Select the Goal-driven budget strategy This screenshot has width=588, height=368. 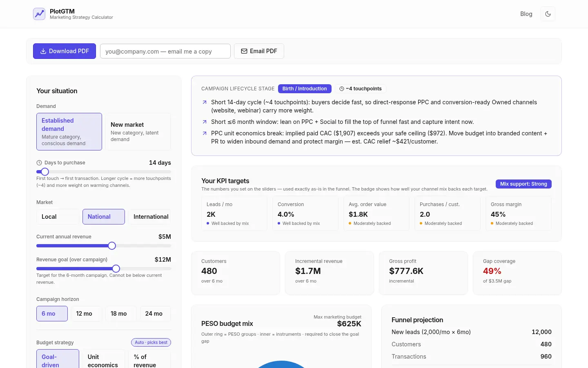(58, 359)
